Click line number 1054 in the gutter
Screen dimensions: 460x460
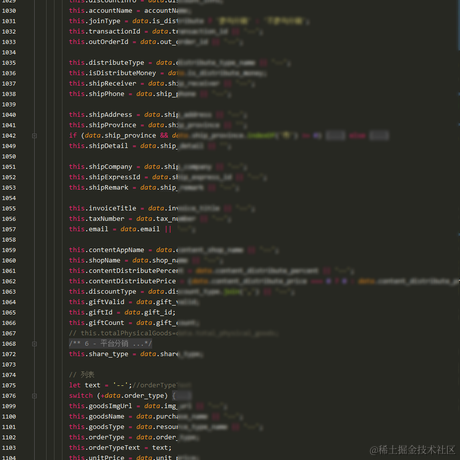pos(9,198)
